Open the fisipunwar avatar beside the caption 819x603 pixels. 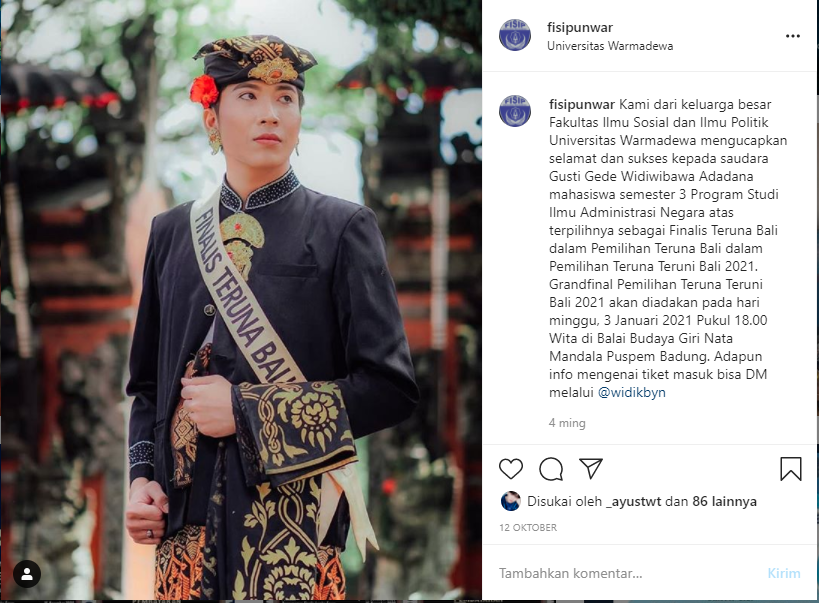pos(515,111)
